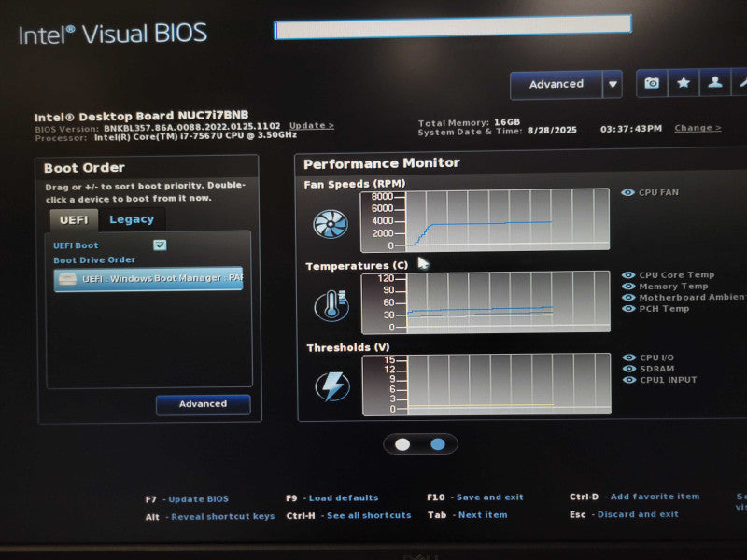Image resolution: width=747 pixels, height=560 pixels.
Task: Hide the CPU1 INPUT voltage line
Action: click(628, 380)
